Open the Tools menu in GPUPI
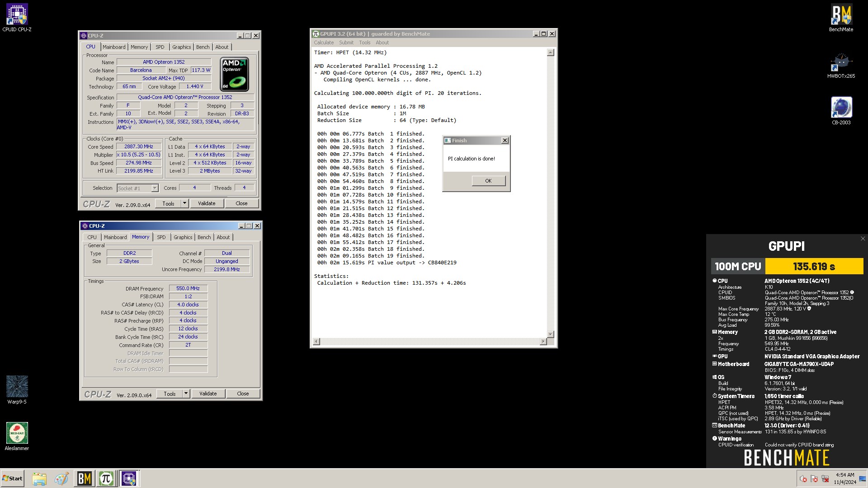Screen dimensions: 868x488 point(364,42)
